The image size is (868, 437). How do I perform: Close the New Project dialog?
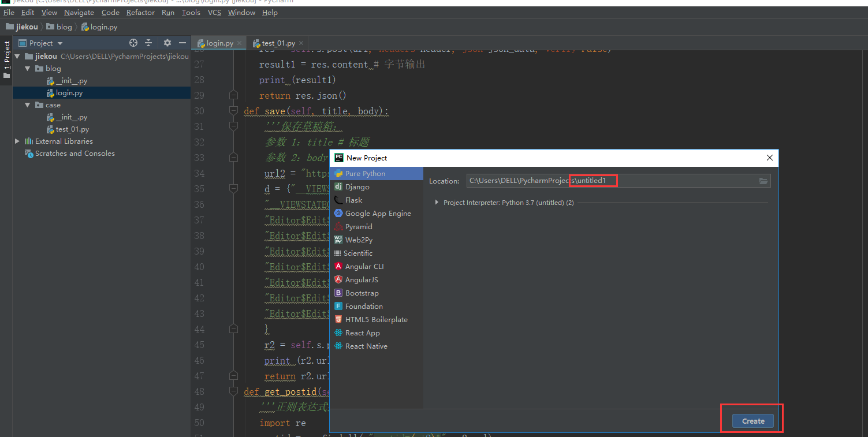[x=769, y=158]
